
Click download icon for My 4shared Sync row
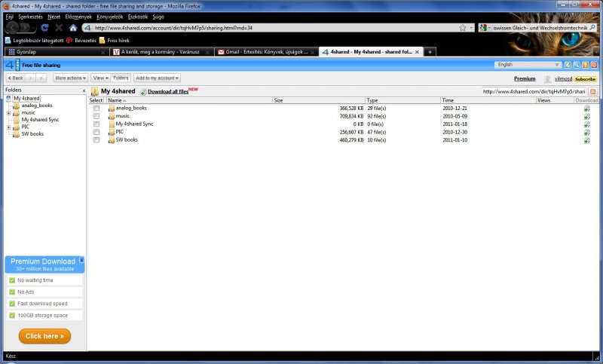(587, 124)
